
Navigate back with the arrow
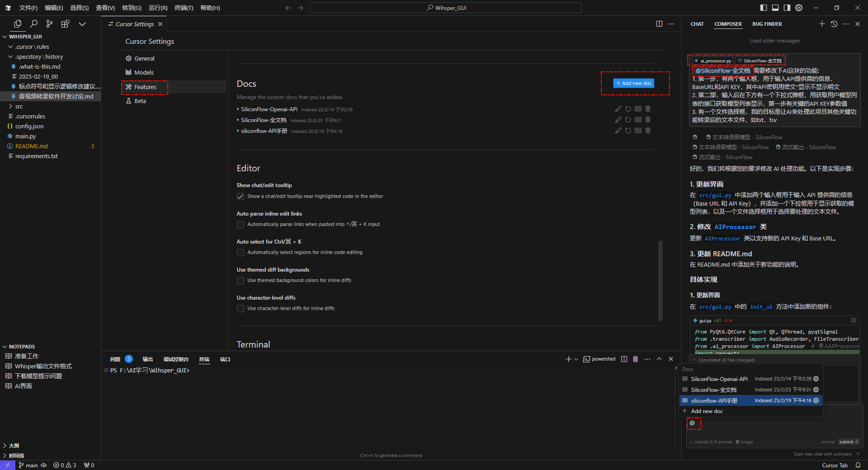[288, 8]
